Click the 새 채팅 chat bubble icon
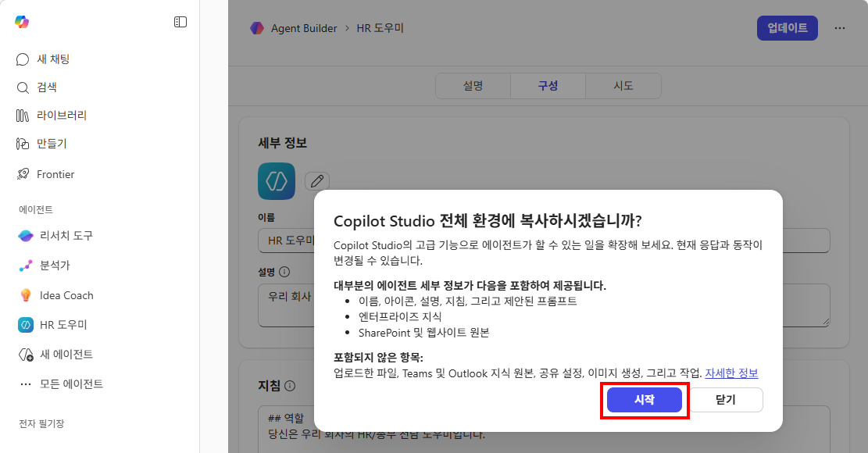Screen dimensions: 868x453 [x=23, y=59]
